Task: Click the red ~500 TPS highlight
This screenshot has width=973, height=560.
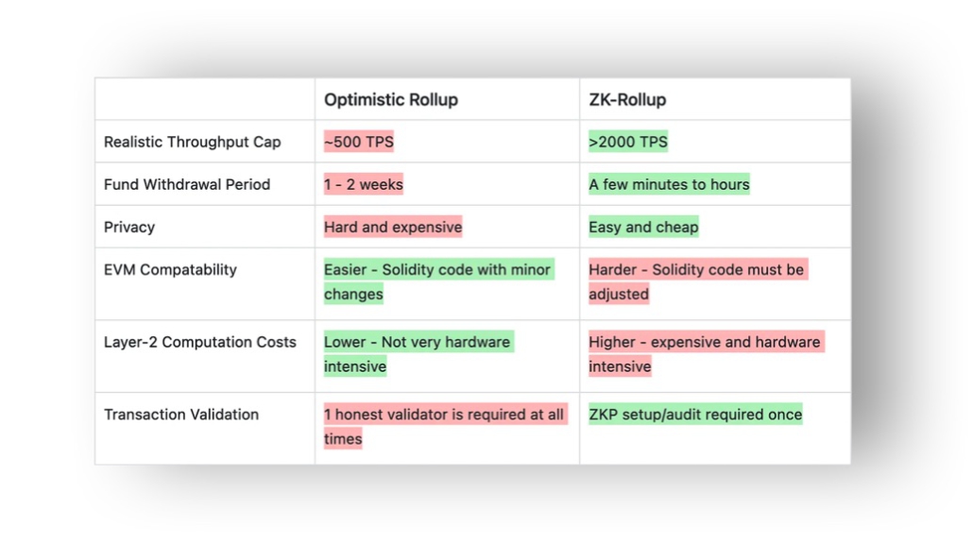Action: [358, 142]
